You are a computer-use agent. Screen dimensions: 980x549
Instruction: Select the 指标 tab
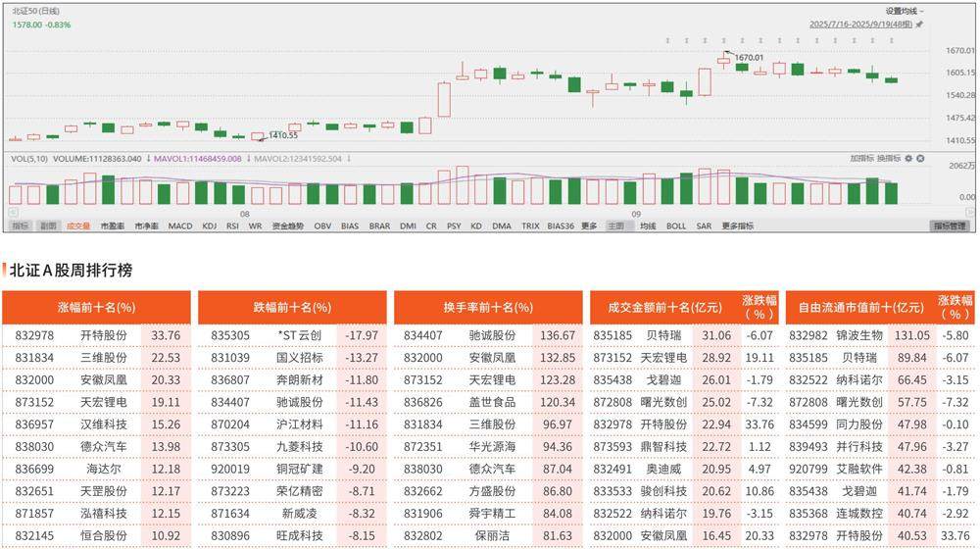21,225
